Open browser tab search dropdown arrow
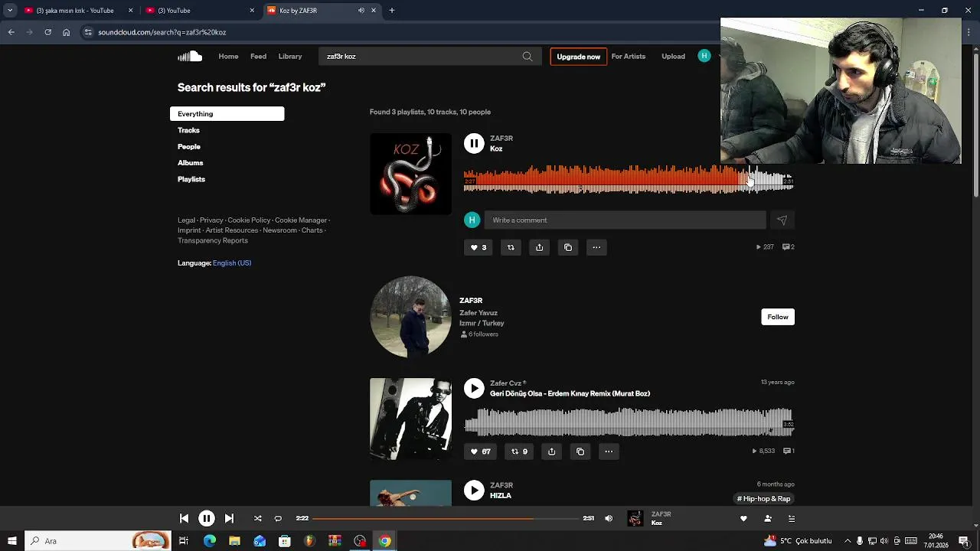 click(x=10, y=11)
